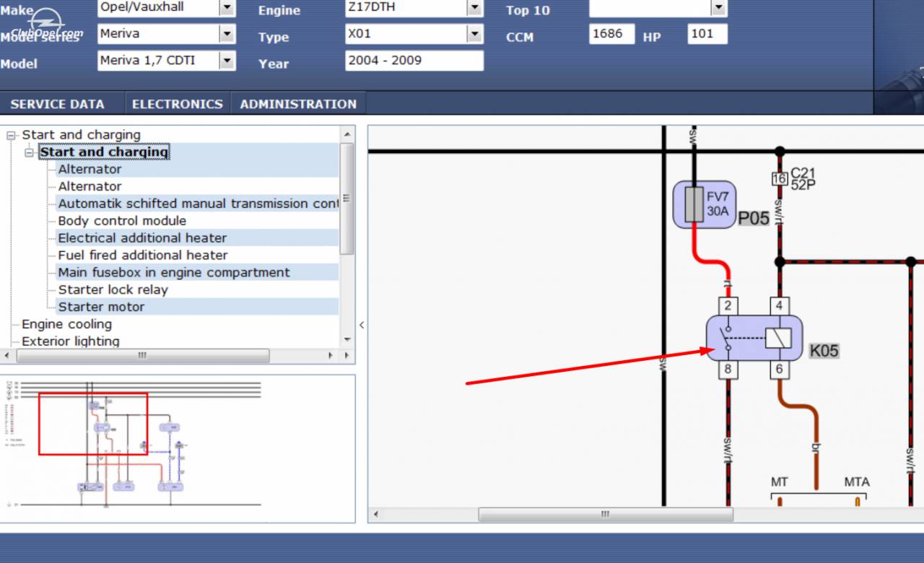The image size is (924, 563).
Task: Select Starter motor tree item
Action: [101, 307]
